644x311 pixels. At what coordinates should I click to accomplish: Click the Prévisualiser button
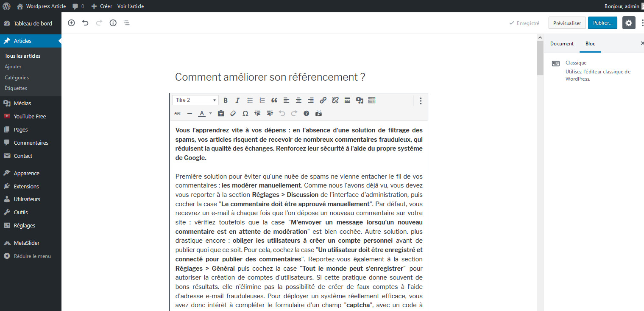567,23
